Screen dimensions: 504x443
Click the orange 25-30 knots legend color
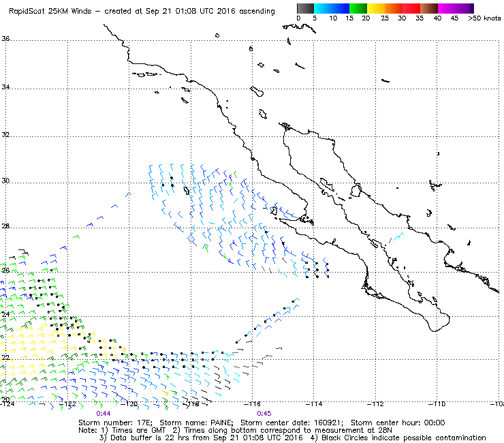point(394,8)
